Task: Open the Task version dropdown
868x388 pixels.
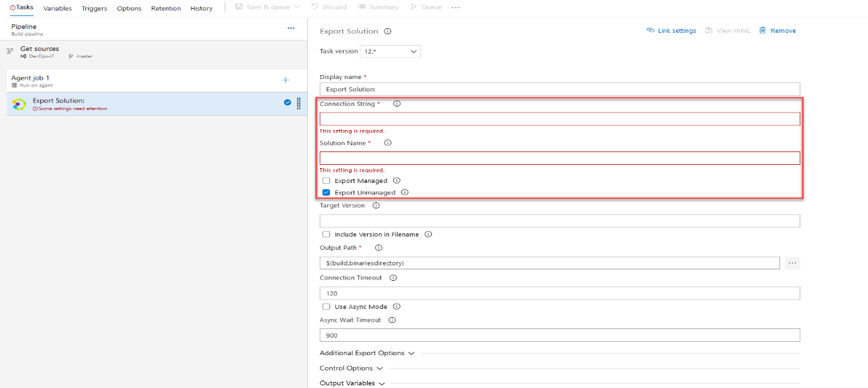Action: [x=390, y=52]
